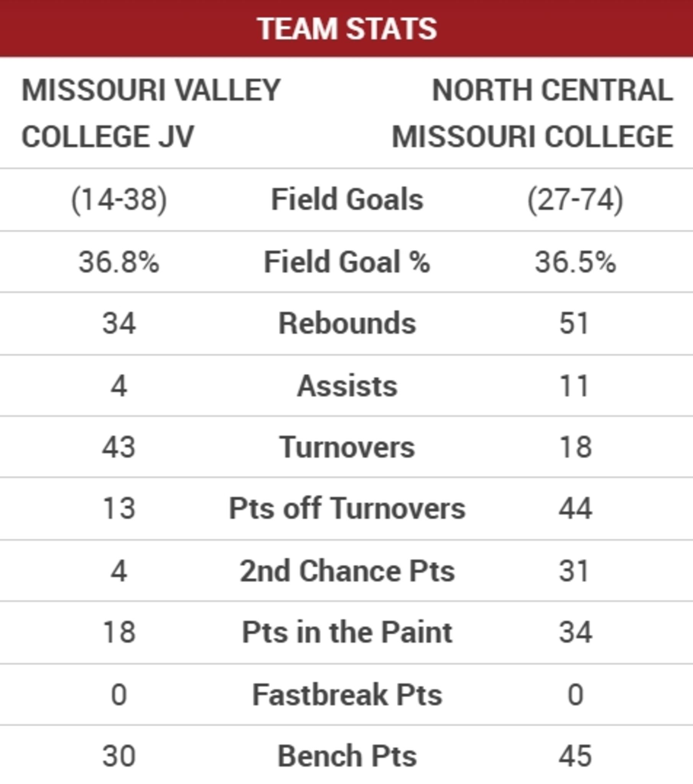The width and height of the screenshot is (693, 784).
Task: Select the North Central Missouri College team name
Action: pyautogui.click(x=533, y=113)
